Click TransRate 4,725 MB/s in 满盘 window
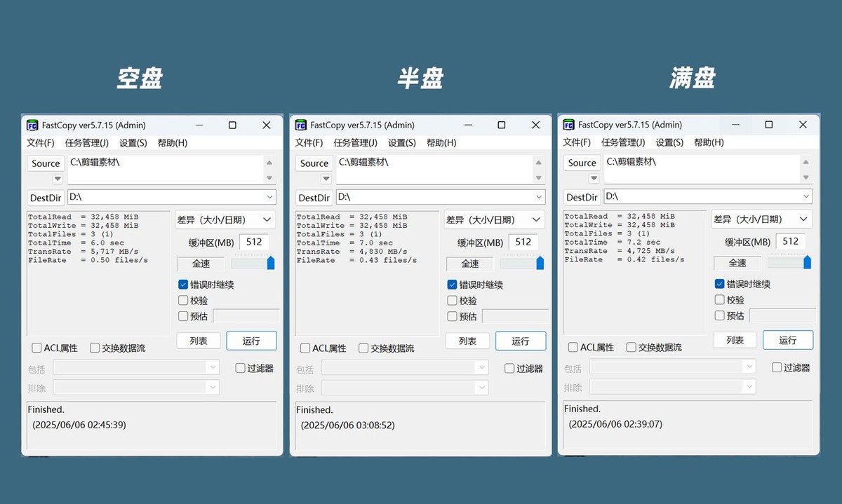 [x=620, y=251]
